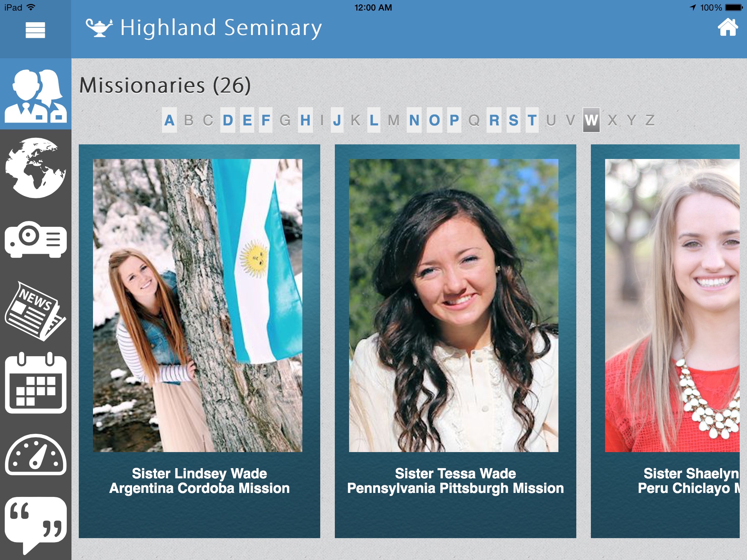
Task: Open Sister Lindsey Wade's photo
Action: click(x=198, y=306)
